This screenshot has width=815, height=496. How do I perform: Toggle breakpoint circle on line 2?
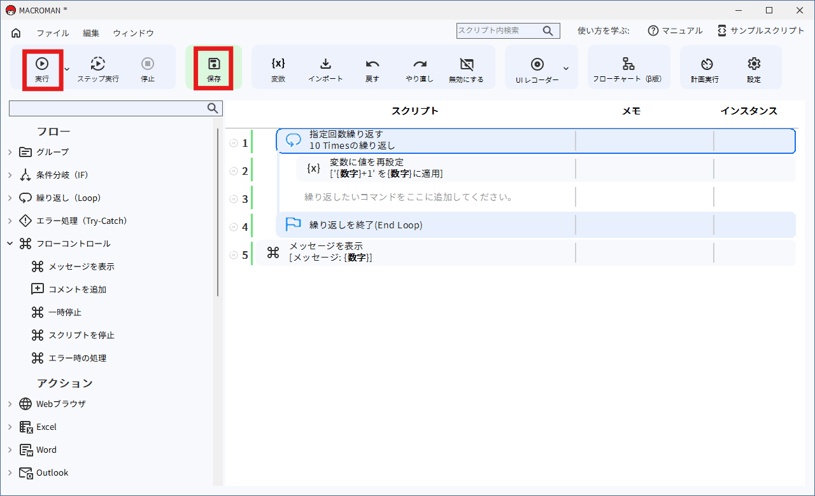[x=233, y=171]
